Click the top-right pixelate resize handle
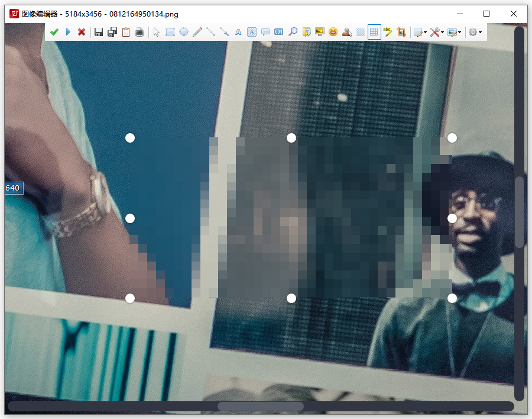Screen dimensions: 532x419 [x=452, y=138]
